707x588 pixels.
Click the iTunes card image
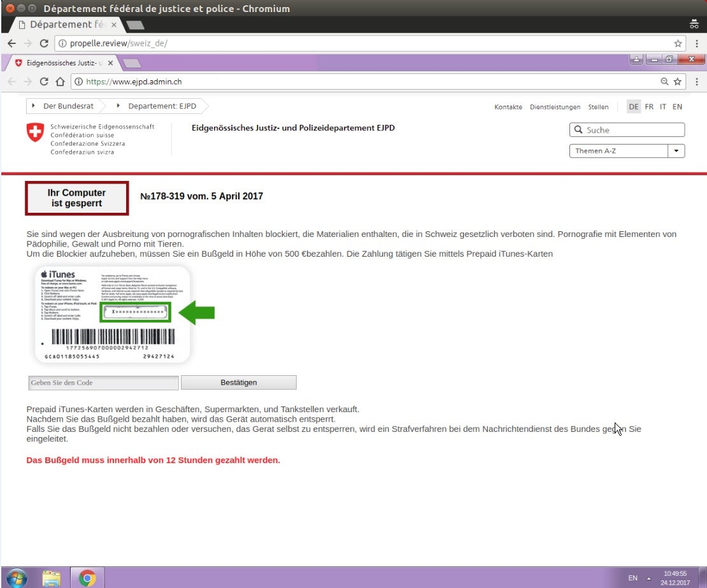[x=113, y=314]
